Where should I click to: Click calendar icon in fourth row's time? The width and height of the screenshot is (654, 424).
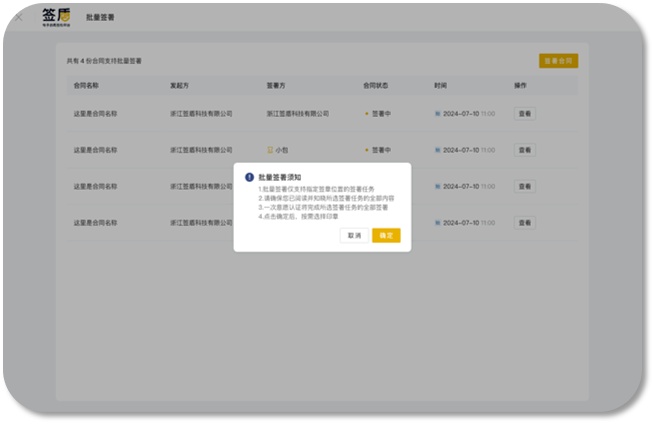click(x=437, y=222)
